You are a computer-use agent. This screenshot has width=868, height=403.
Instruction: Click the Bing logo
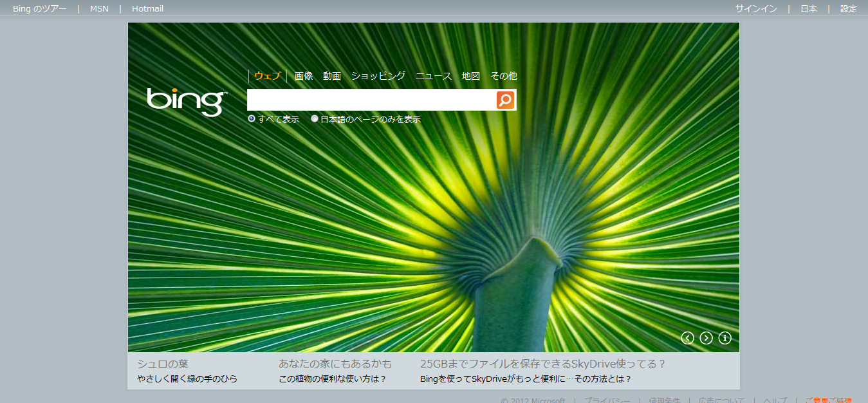186,102
